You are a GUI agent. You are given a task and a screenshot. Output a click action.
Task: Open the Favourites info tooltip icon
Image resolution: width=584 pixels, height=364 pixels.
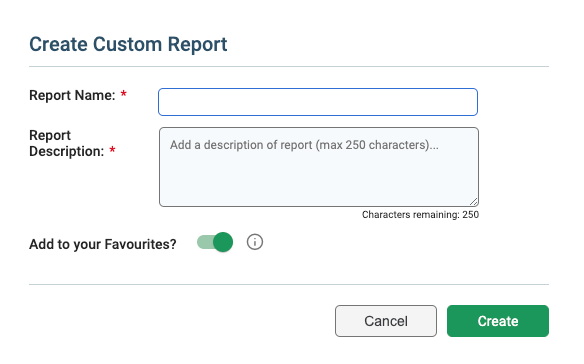(255, 242)
